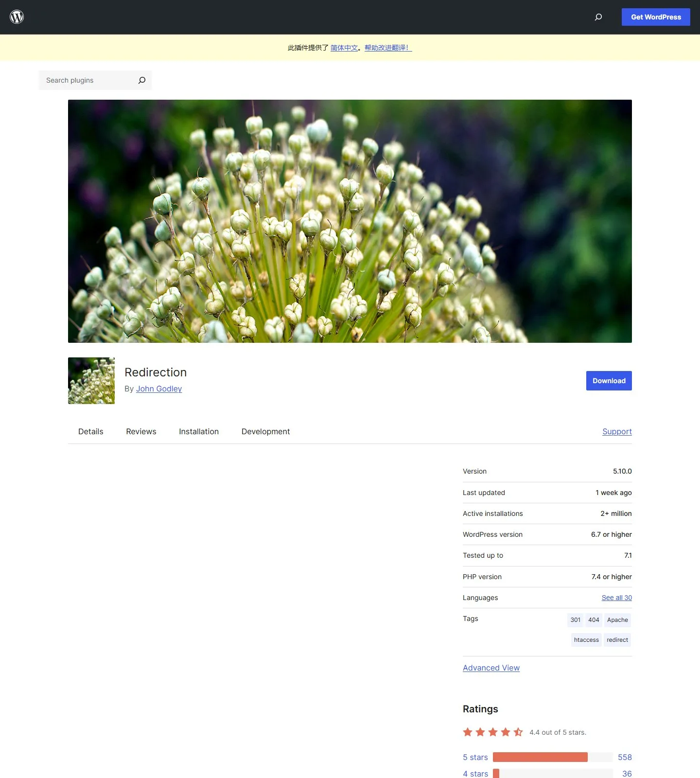Open the 帮助改进翻译 link
Image resolution: width=700 pixels, height=778 pixels.
pos(388,48)
